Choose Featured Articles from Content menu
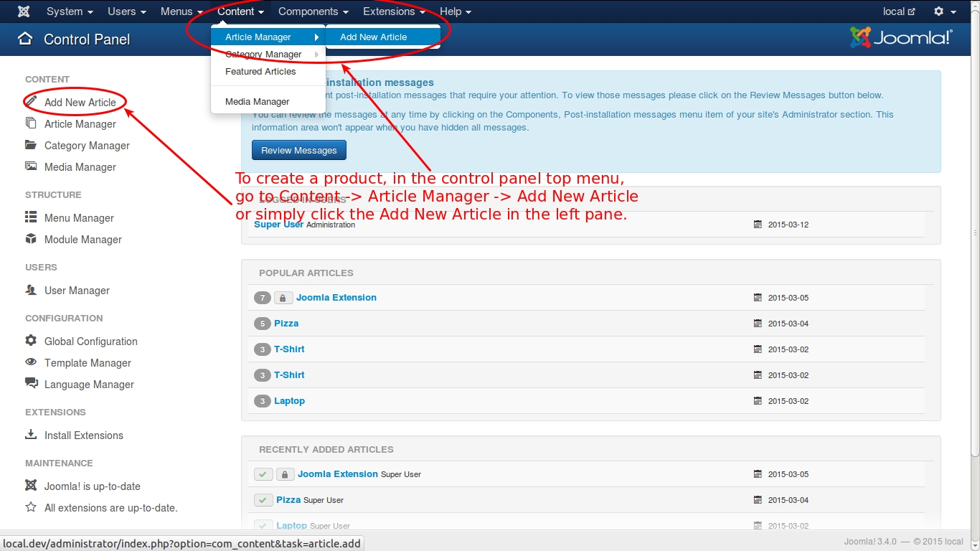Viewport: 980px width, 551px height. tap(260, 72)
